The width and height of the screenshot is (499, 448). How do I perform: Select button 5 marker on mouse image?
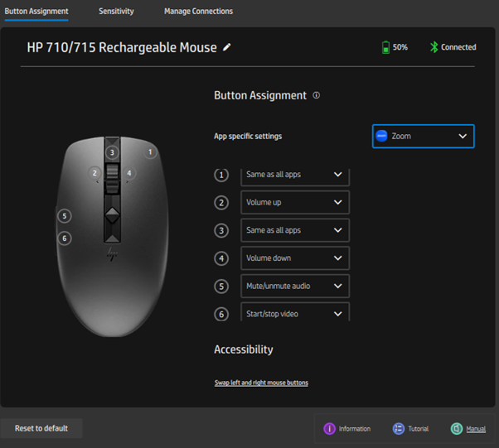[65, 216]
